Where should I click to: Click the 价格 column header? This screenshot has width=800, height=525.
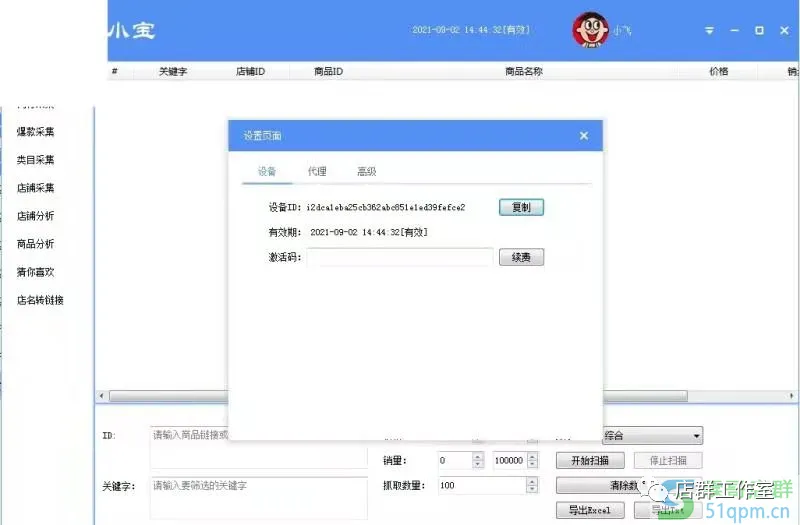[x=718, y=71]
